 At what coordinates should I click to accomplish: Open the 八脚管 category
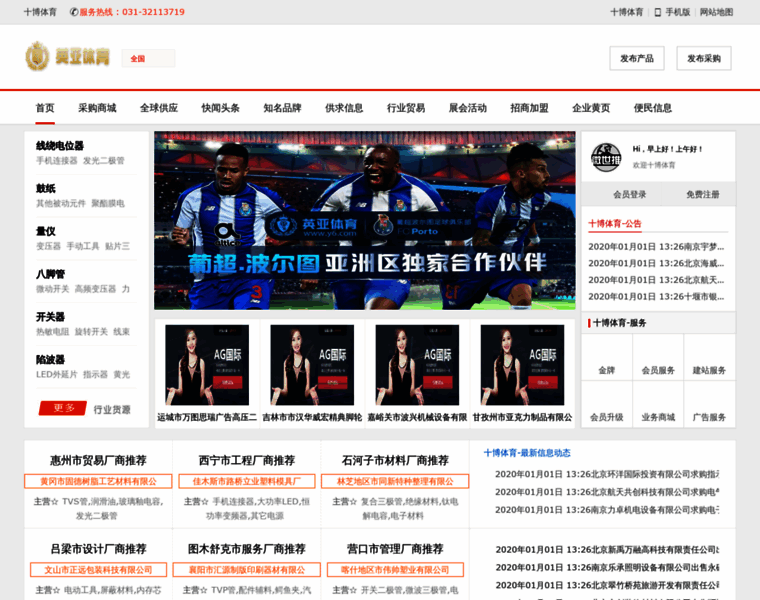(50, 274)
